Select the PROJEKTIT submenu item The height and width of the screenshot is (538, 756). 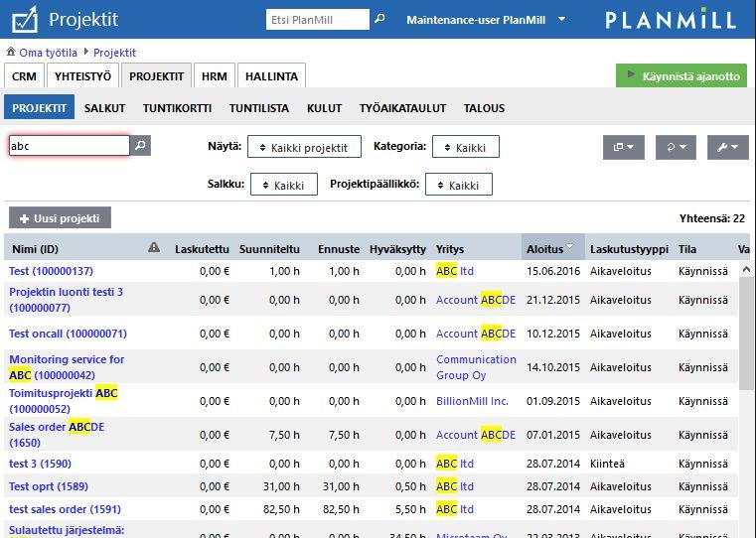coord(39,107)
